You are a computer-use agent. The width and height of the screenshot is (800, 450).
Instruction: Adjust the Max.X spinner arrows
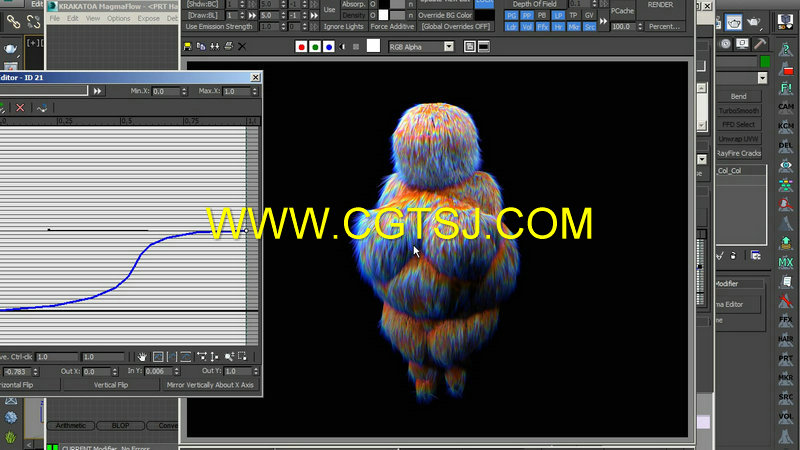click(x=255, y=91)
